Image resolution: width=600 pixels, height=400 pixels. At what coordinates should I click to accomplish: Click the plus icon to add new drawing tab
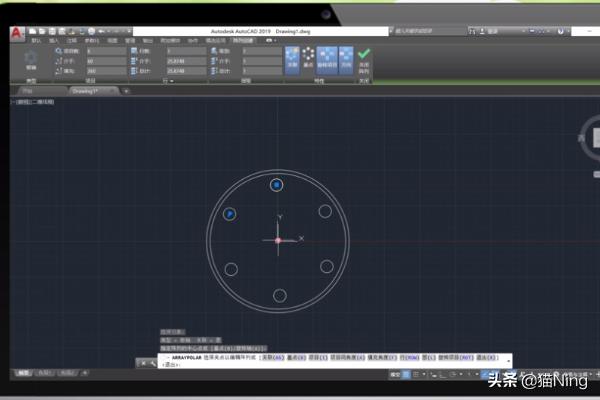pyautogui.click(x=126, y=91)
